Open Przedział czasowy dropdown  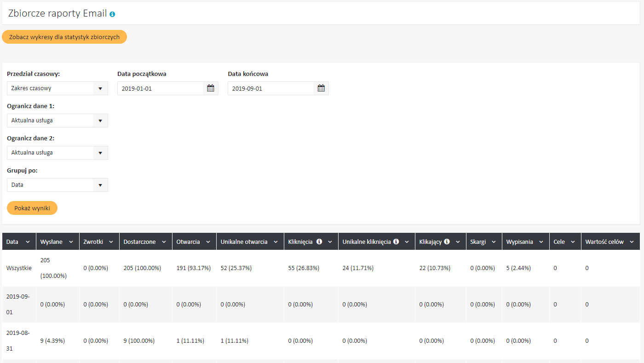click(57, 88)
